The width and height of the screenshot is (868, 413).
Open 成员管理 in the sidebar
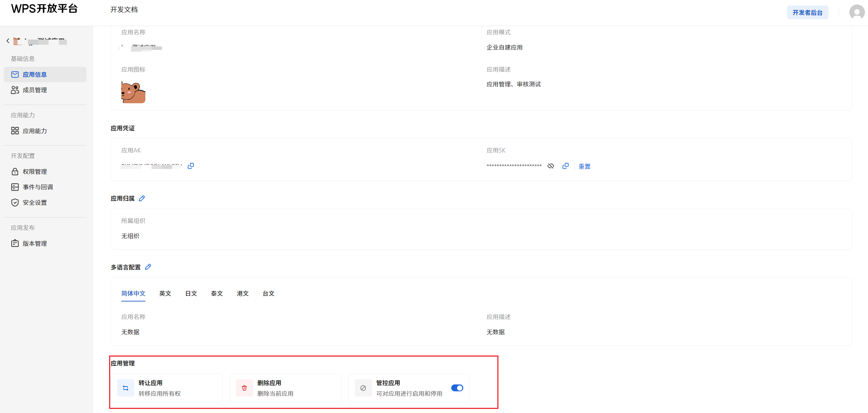tap(35, 90)
